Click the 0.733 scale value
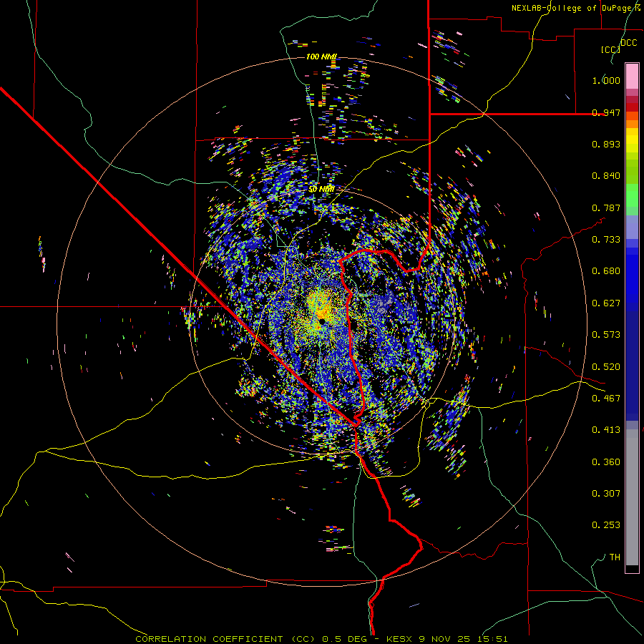644x644 pixels. tap(606, 240)
